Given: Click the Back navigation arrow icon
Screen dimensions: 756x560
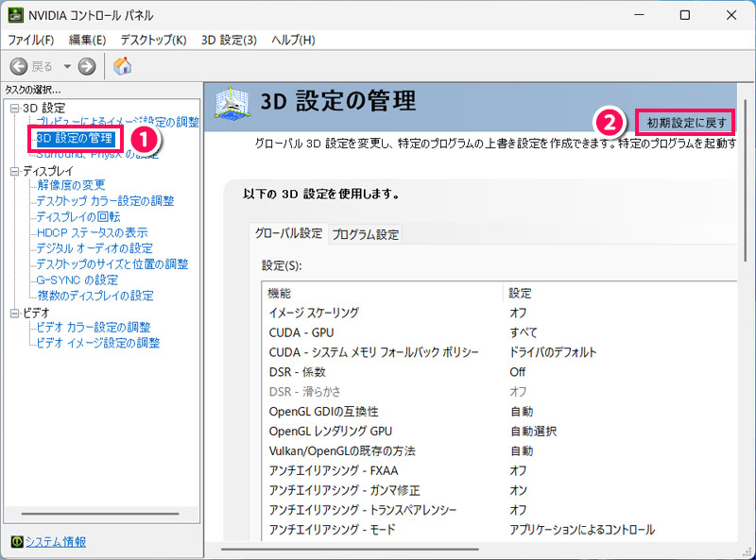Looking at the screenshot, I should 20,66.
